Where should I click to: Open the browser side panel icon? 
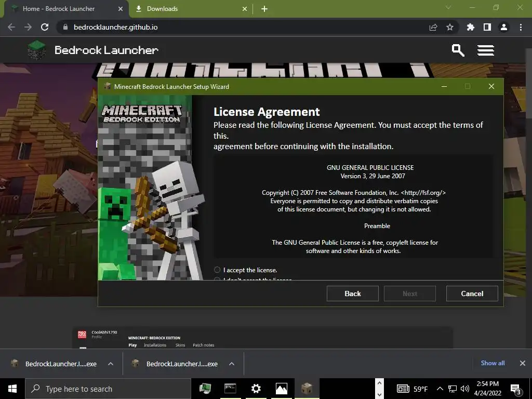point(487,27)
